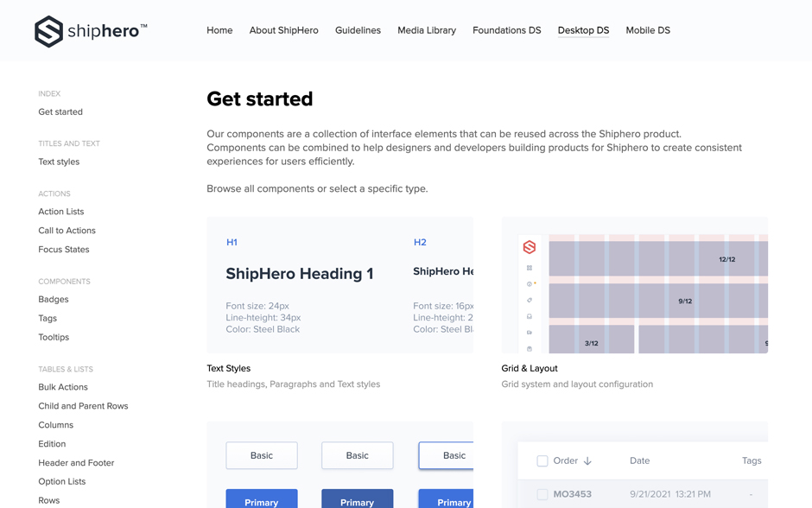Click the sort arrow next to Order
This screenshot has height=508, width=812.
tap(587, 461)
